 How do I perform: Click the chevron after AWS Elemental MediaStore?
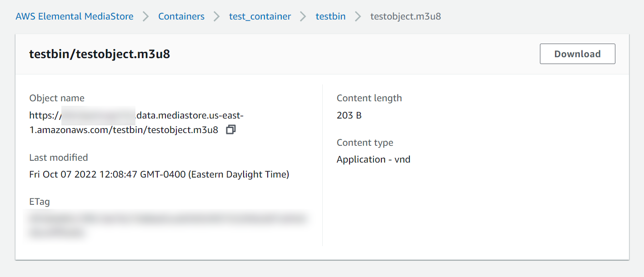coord(146,16)
